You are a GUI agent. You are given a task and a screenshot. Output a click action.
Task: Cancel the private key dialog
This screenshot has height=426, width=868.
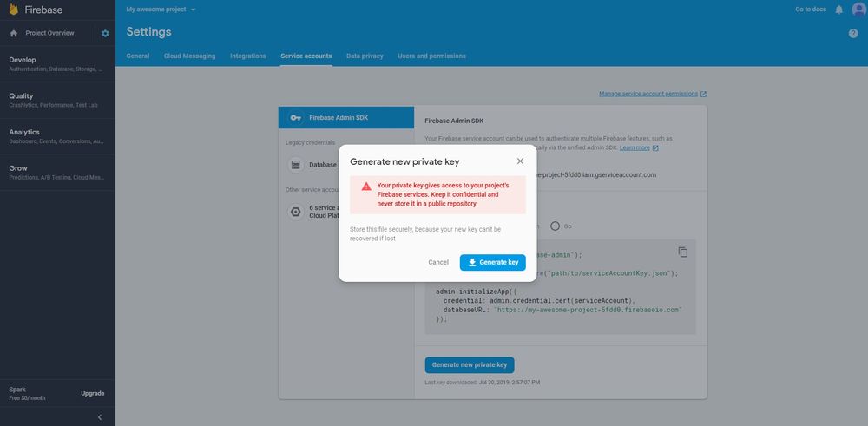pos(438,262)
